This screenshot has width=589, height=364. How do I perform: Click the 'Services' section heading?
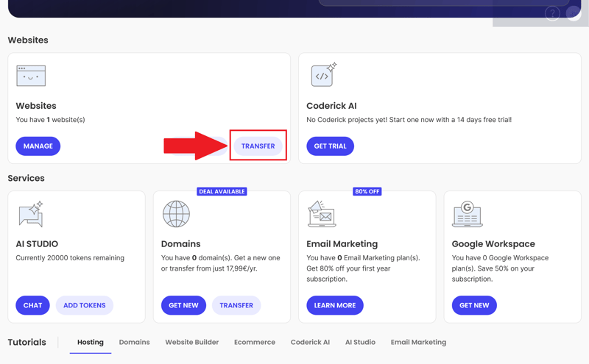[26, 178]
